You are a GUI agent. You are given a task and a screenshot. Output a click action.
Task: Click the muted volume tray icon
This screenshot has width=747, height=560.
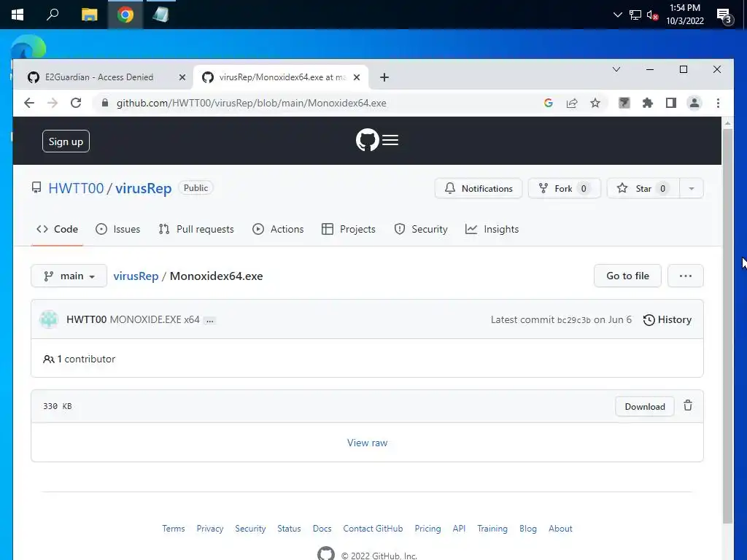coord(652,15)
